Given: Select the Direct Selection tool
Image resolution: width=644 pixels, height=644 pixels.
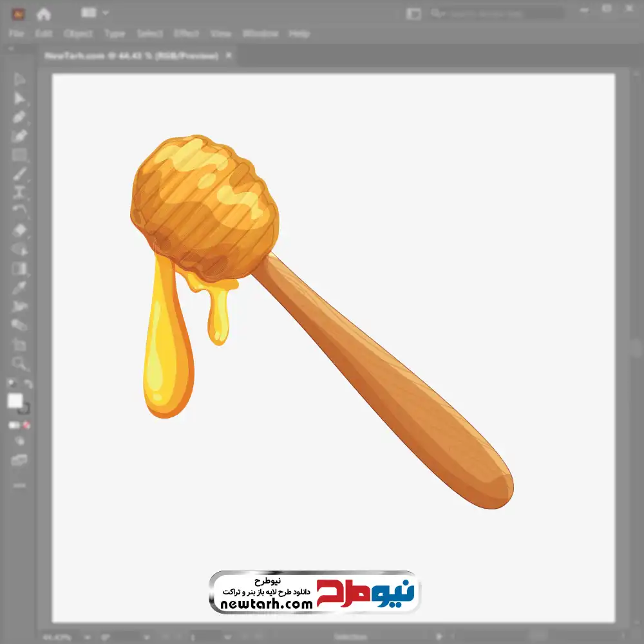Looking at the screenshot, I should 19,99.
